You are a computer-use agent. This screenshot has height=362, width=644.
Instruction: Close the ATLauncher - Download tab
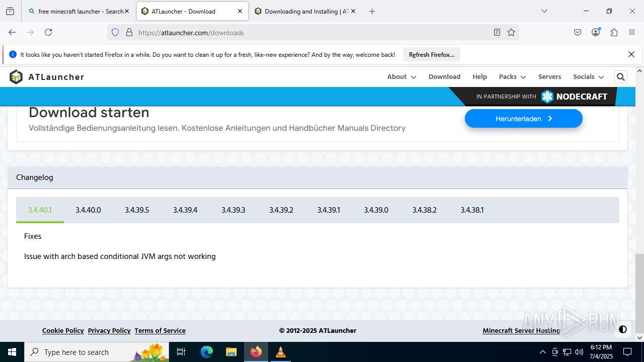(x=240, y=11)
